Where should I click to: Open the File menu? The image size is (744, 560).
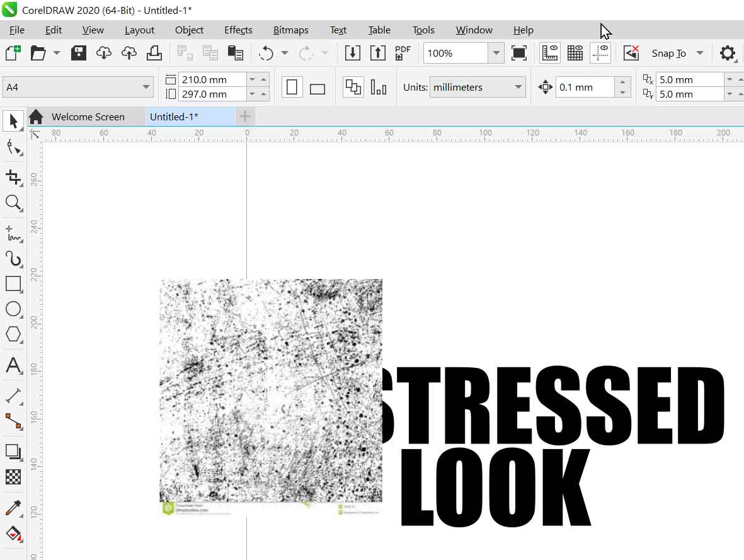[16, 30]
